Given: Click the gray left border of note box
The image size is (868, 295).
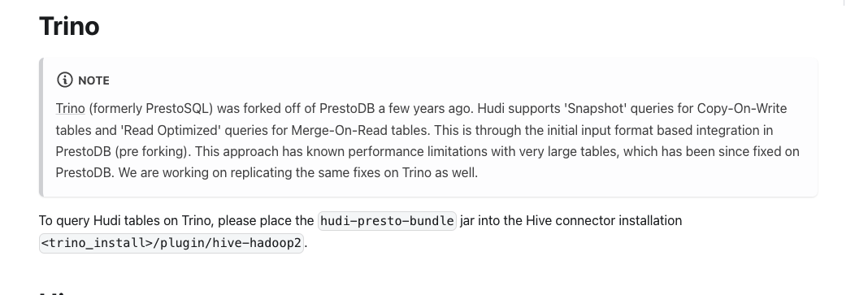Looking at the screenshot, I should [x=41, y=128].
